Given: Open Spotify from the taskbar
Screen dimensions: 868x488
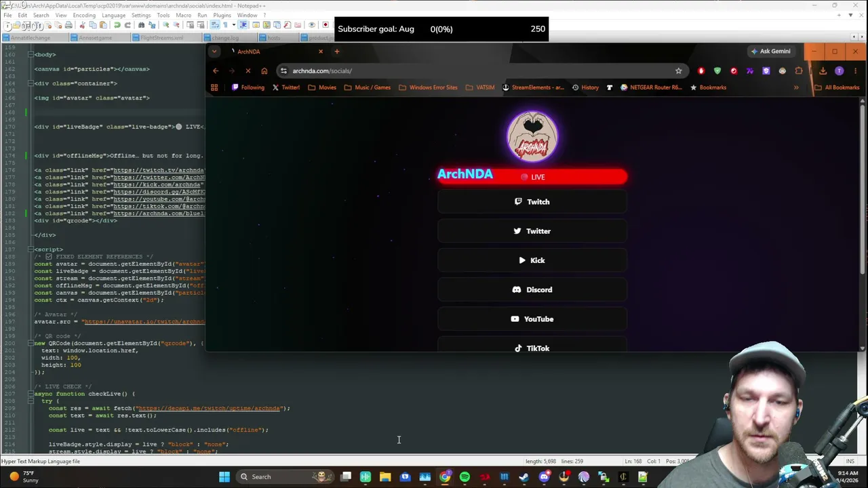Looking at the screenshot, I should (x=465, y=476).
